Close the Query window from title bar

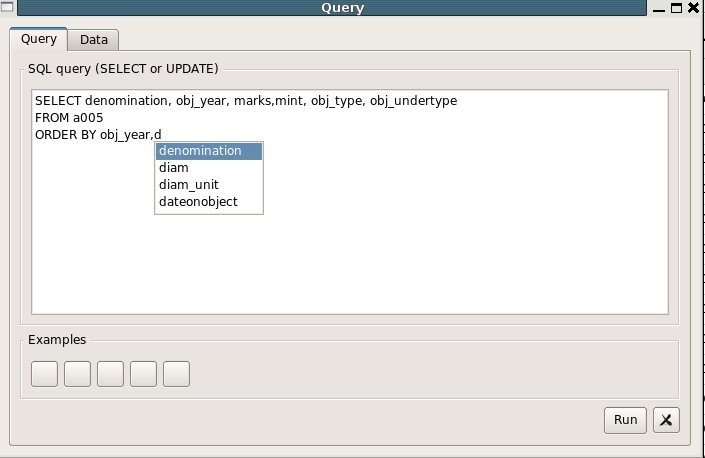pyautogui.click(x=694, y=8)
